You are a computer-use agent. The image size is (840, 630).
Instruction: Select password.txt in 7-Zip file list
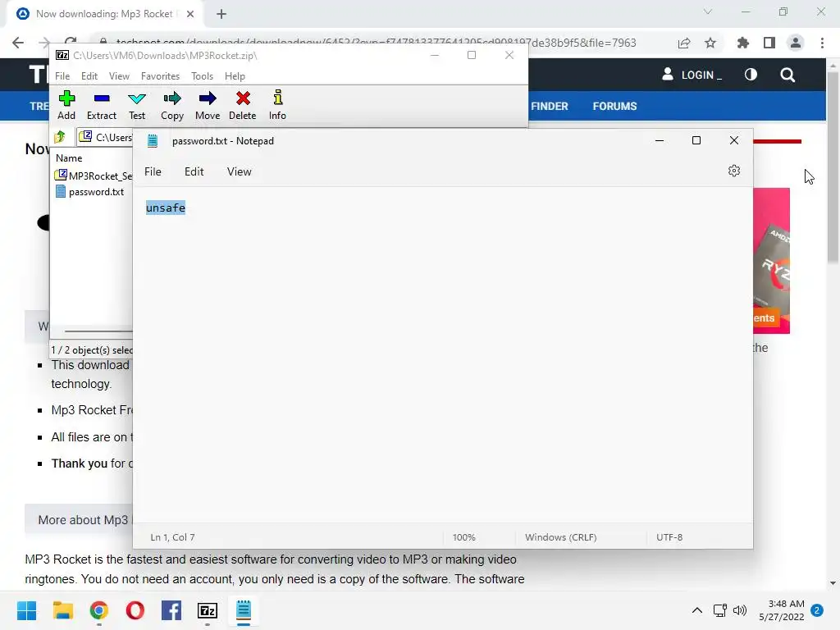90,192
